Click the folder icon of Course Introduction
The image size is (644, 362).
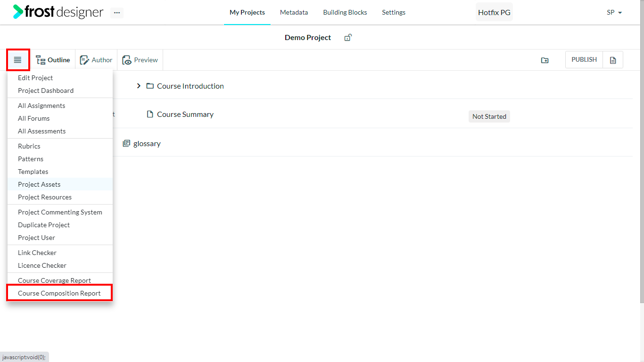tap(150, 86)
